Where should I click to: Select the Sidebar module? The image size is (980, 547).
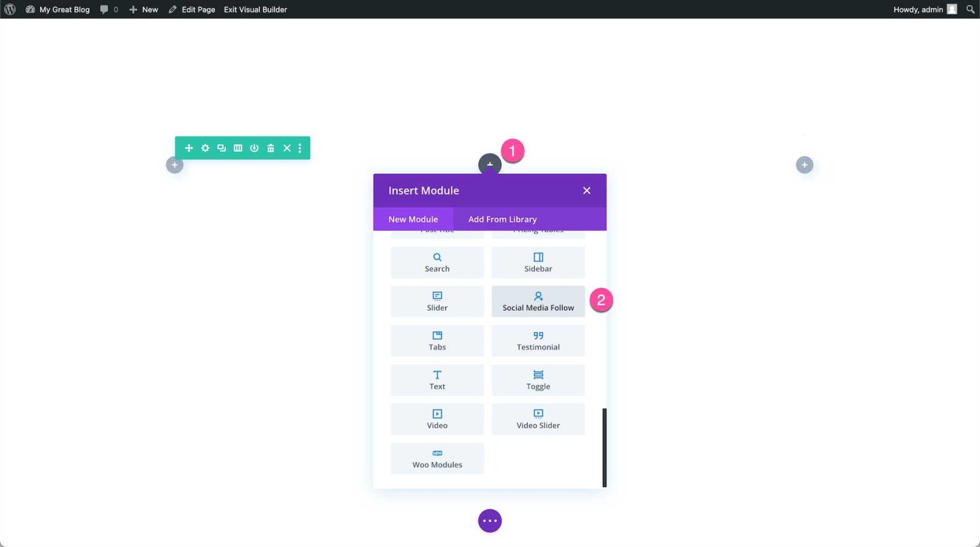[538, 262]
